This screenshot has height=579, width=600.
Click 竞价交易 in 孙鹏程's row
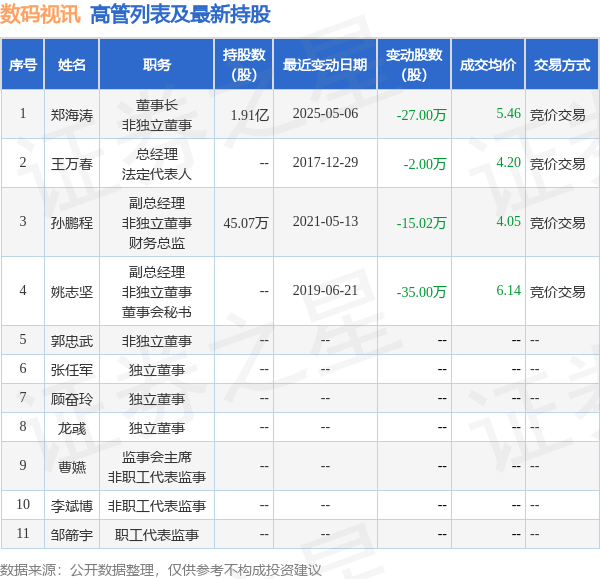[558, 223]
